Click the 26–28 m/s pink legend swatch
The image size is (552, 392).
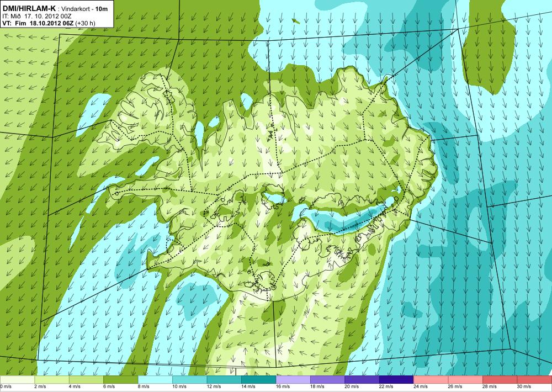point(466,380)
